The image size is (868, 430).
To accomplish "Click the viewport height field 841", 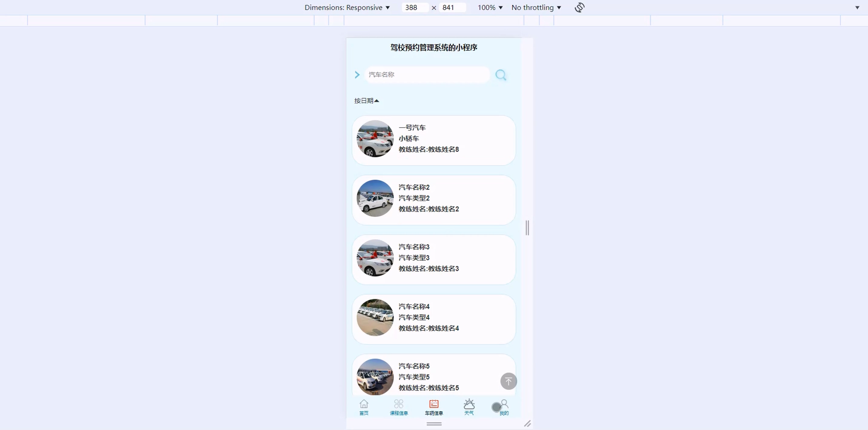I will 452,7.
